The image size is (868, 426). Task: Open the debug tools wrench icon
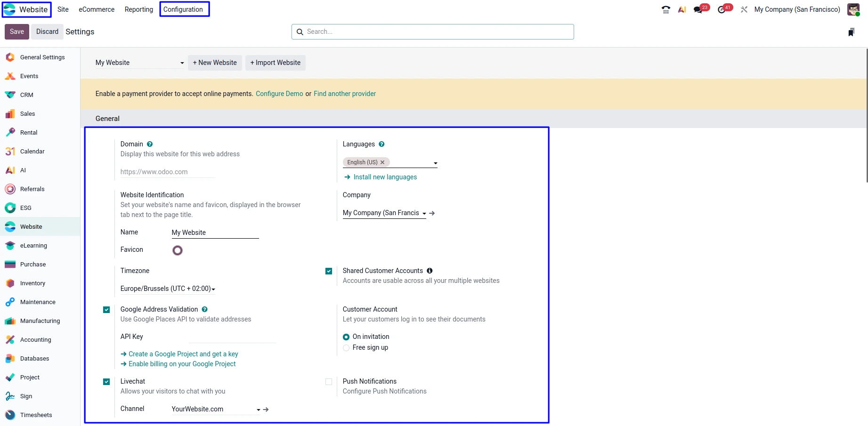point(744,9)
